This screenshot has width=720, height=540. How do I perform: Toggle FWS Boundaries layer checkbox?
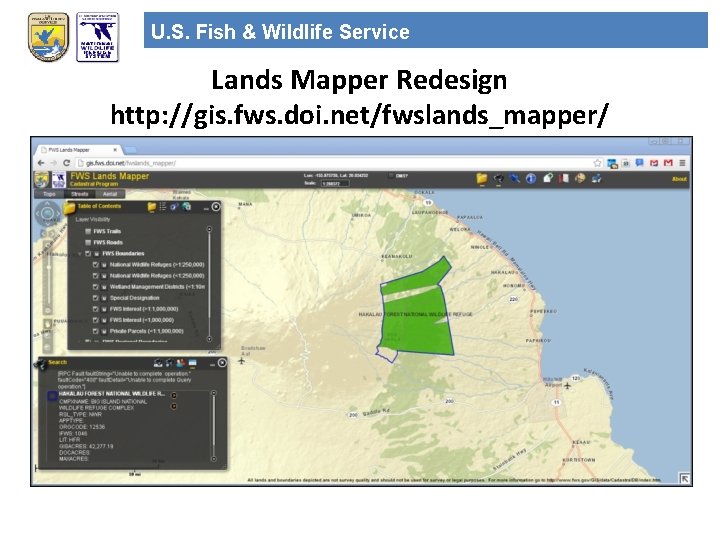pos(88,253)
